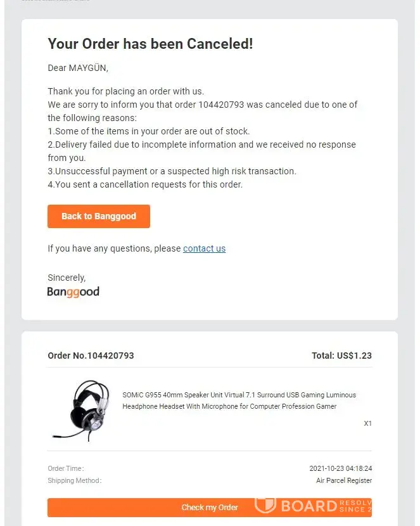The image size is (420, 526).
Task: Click the Shipping Method label
Action: click(74, 480)
